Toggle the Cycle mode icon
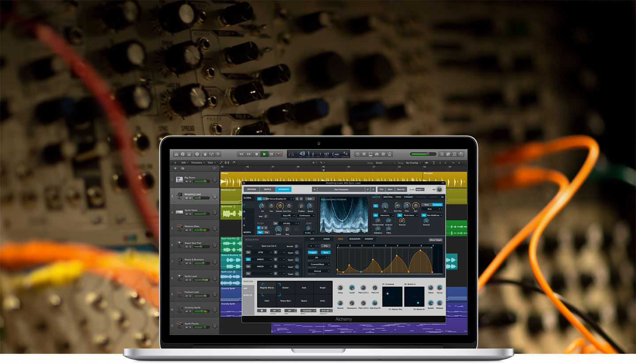 (x=357, y=154)
